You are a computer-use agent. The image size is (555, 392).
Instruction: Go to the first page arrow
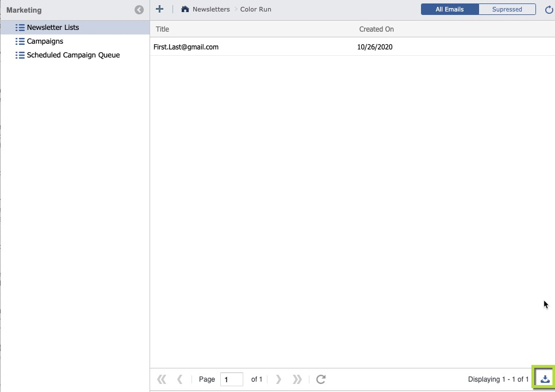pyautogui.click(x=162, y=379)
